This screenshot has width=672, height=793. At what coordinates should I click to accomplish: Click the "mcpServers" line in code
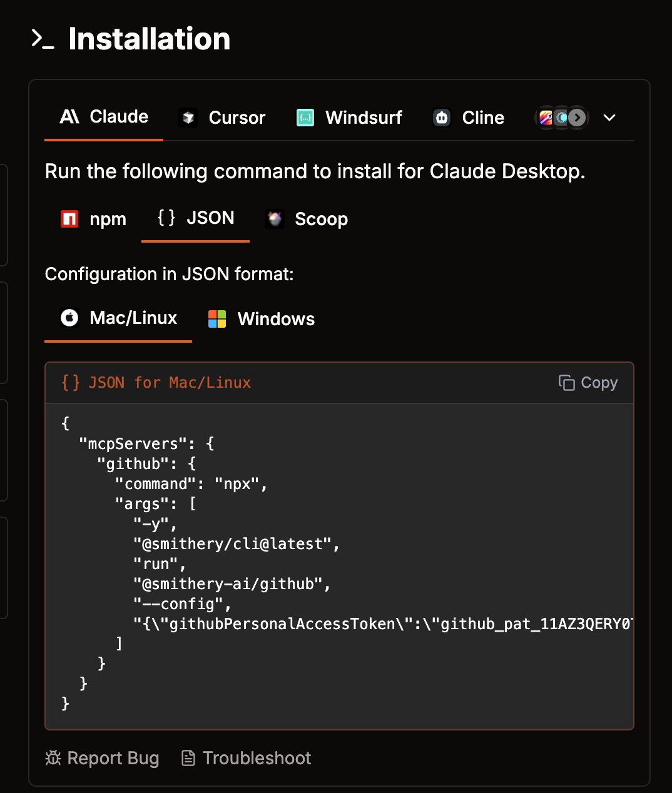[147, 444]
